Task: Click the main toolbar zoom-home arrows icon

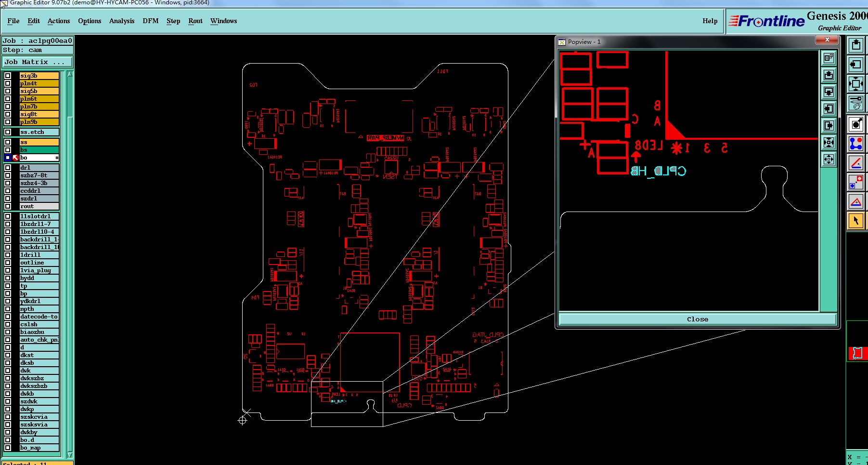Action: pos(856,84)
